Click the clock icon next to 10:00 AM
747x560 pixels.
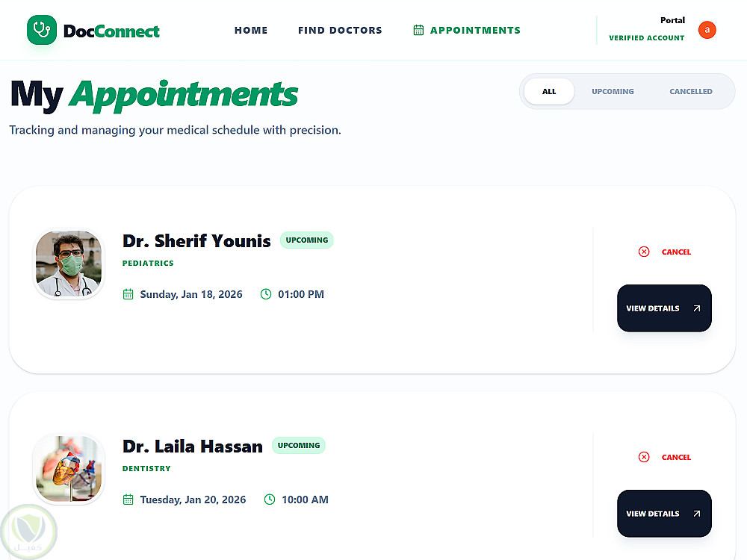point(270,500)
